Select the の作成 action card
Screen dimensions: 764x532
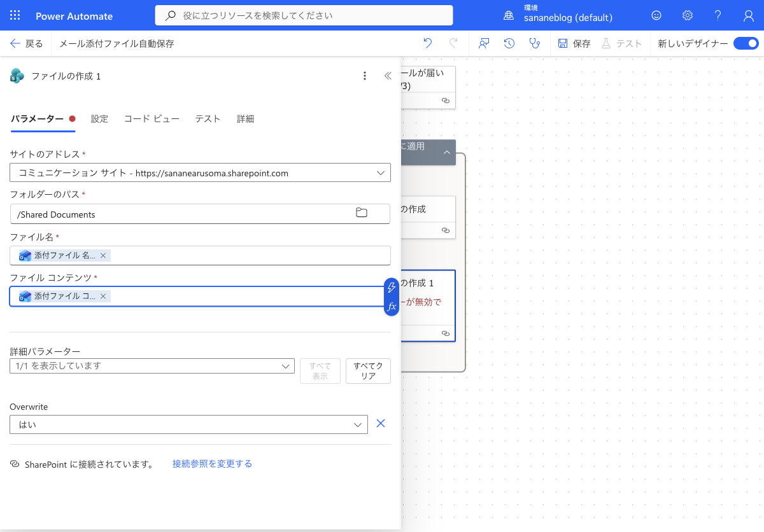pos(428,217)
